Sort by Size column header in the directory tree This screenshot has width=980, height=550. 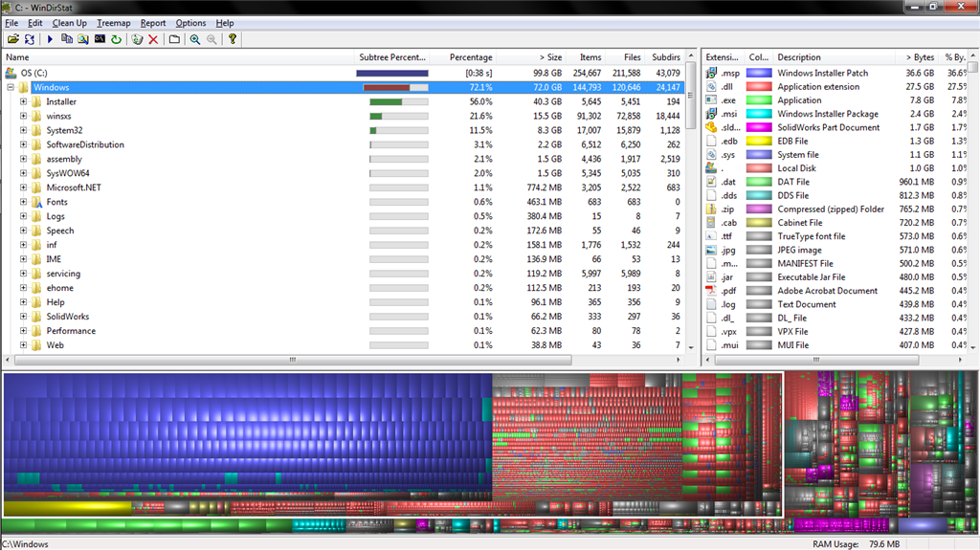click(530, 56)
